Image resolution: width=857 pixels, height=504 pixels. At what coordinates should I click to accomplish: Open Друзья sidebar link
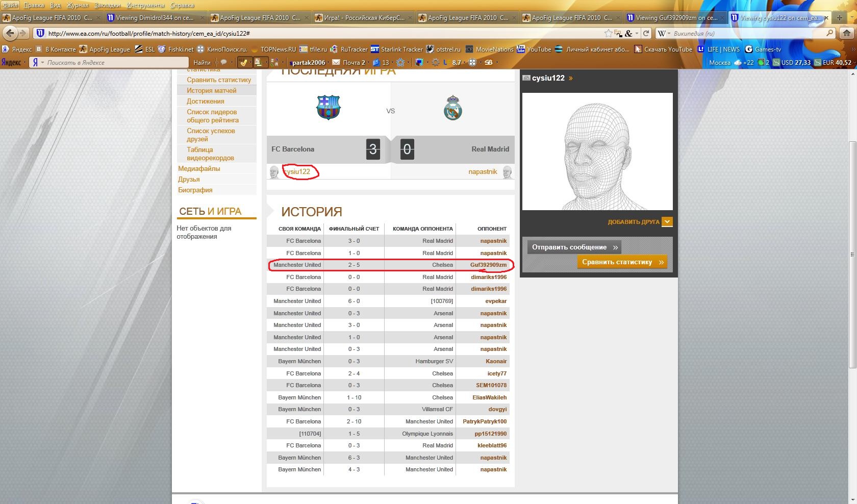point(189,179)
